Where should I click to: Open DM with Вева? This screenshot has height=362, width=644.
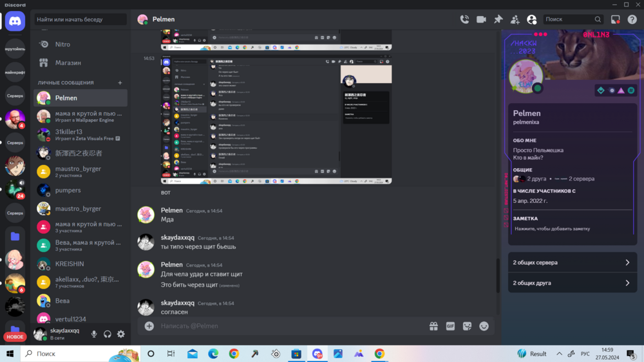point(80,301)
